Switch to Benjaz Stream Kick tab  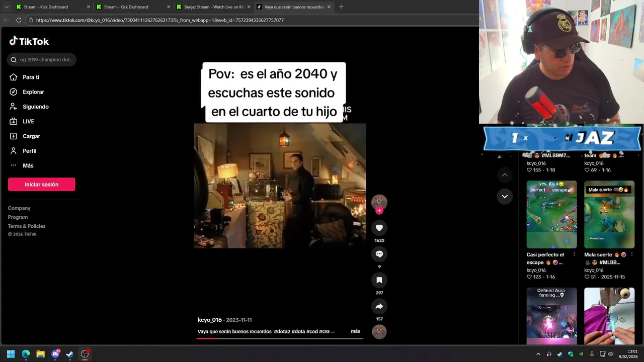pos(213,7)
